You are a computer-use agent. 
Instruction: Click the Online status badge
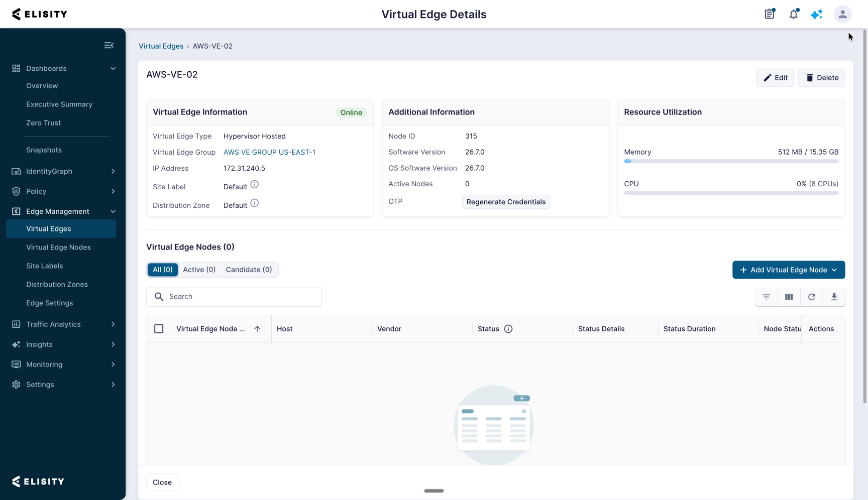point(351,112)
